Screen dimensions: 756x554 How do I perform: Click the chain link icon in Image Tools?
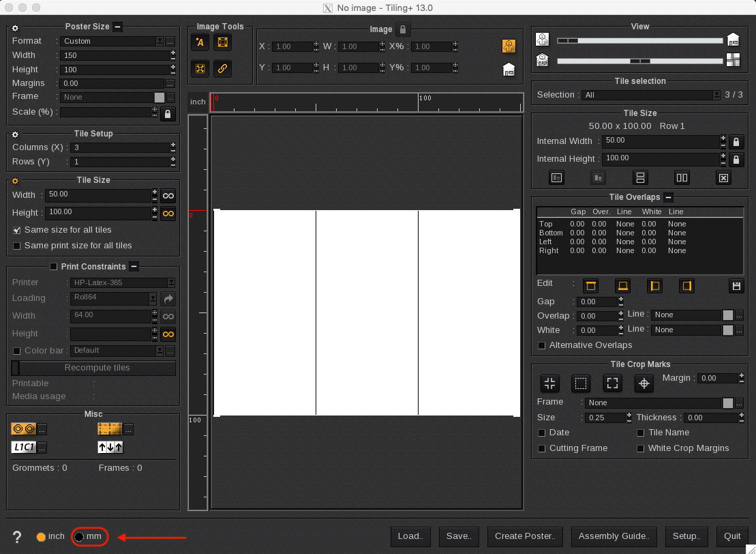(223, 68)
